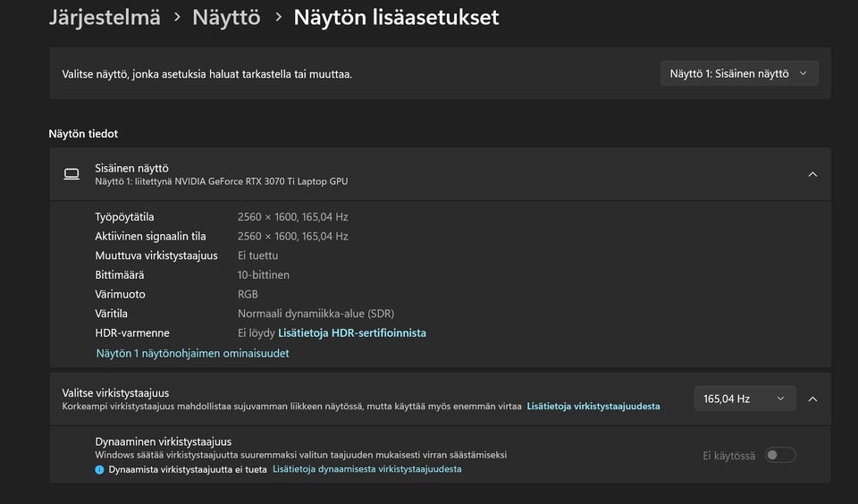The width and height of the screenshot is (858, 504).
Task: Click the Työpöytätila resolution value
Action: coord(292,217)
